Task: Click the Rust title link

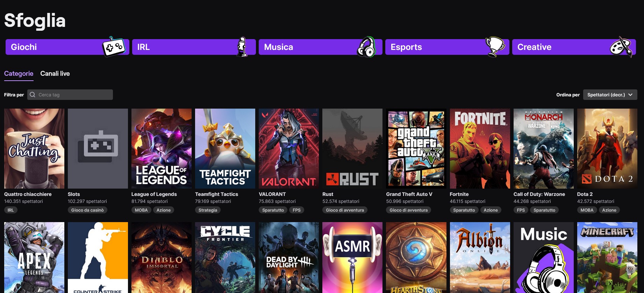Action: point(328,194)
